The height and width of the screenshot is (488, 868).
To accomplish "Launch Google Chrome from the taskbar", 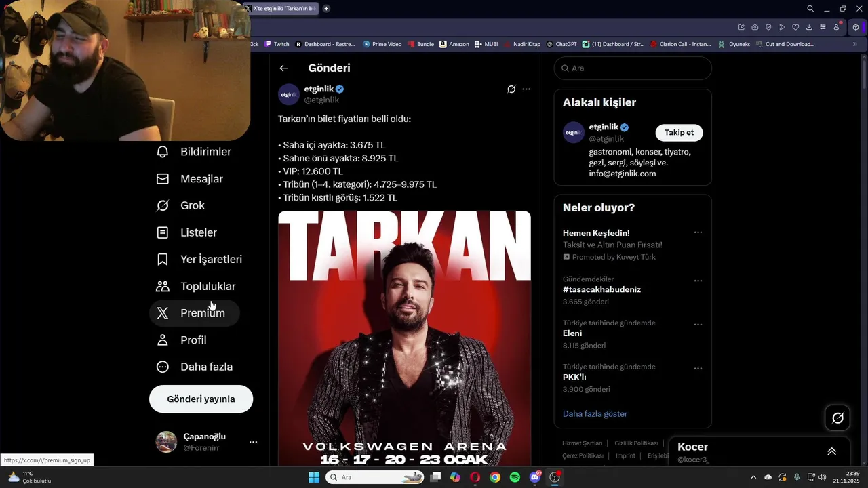I will [x=495, y=477].
